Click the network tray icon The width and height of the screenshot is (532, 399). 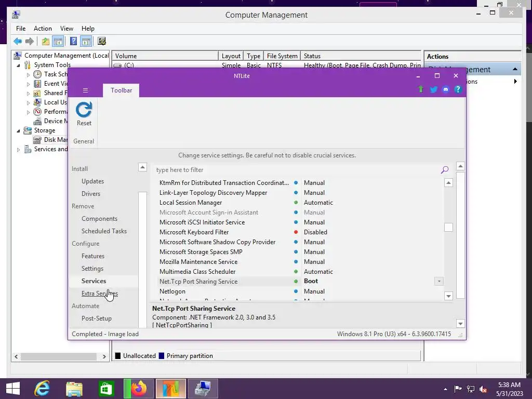[471, 389]
